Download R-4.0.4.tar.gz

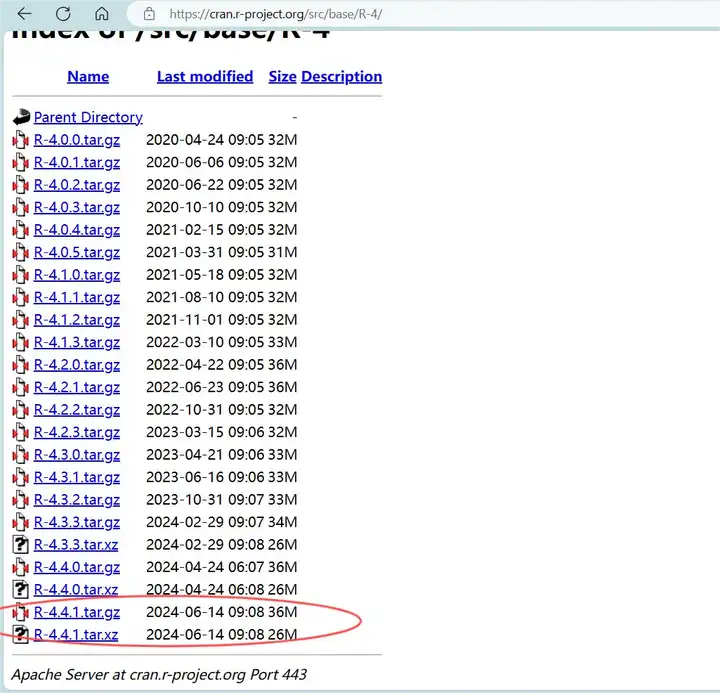77,230
